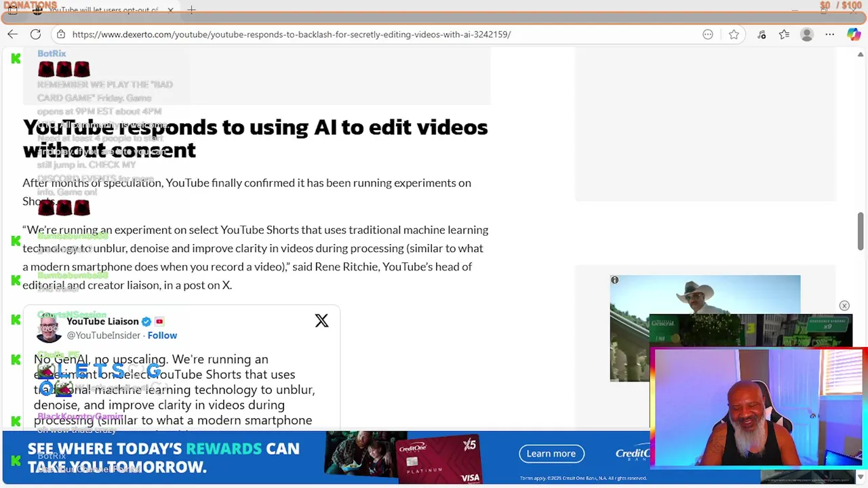Viewport: 868px width, 488px height.
Task: Click the X logo on embedded post
Action: (321, 321)
